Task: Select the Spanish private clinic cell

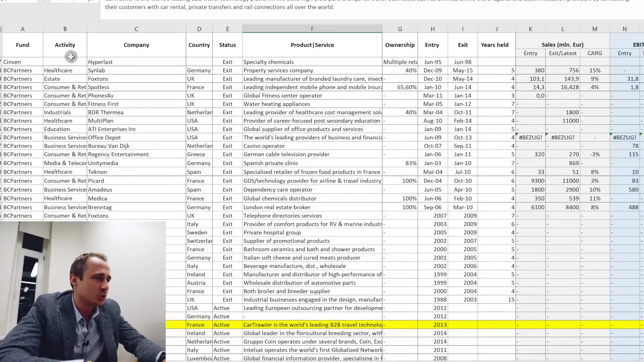Action: pyautogui.click(x=312, y=163)
